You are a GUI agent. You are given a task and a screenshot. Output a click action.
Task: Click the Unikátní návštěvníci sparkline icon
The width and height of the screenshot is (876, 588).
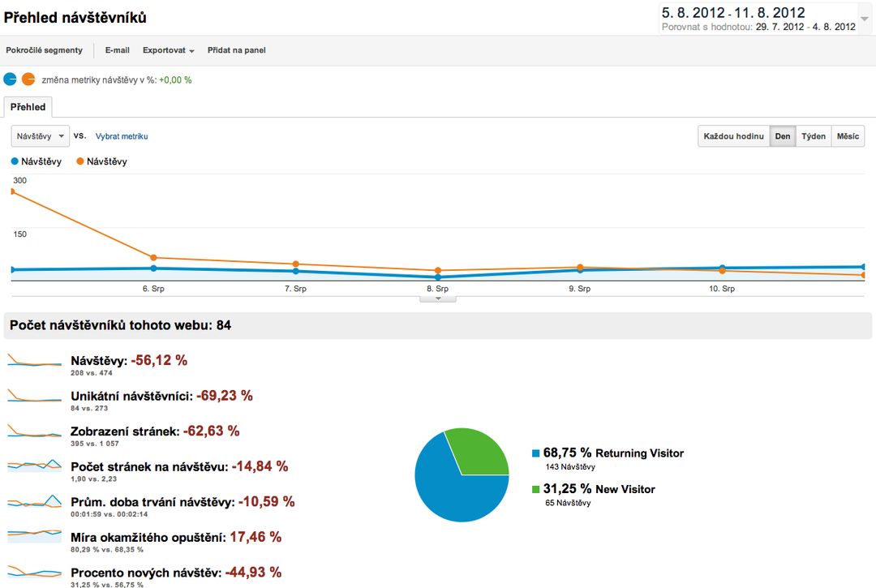click(x=34, y=397)
